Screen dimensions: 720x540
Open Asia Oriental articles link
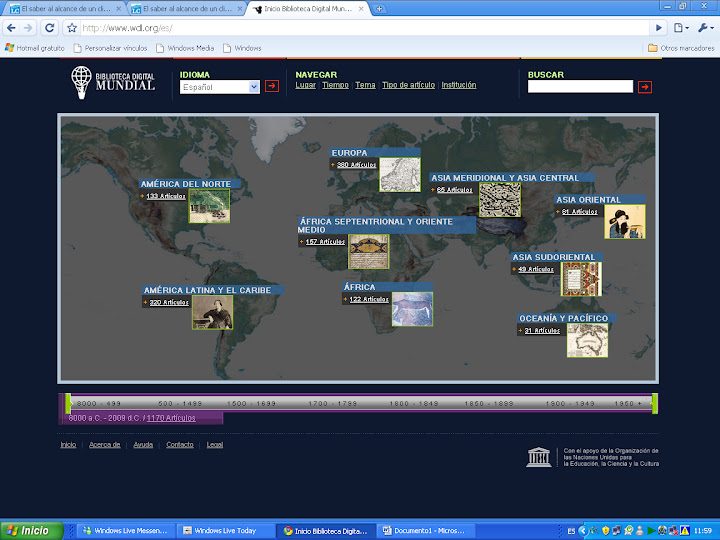[x=579, y=212]
